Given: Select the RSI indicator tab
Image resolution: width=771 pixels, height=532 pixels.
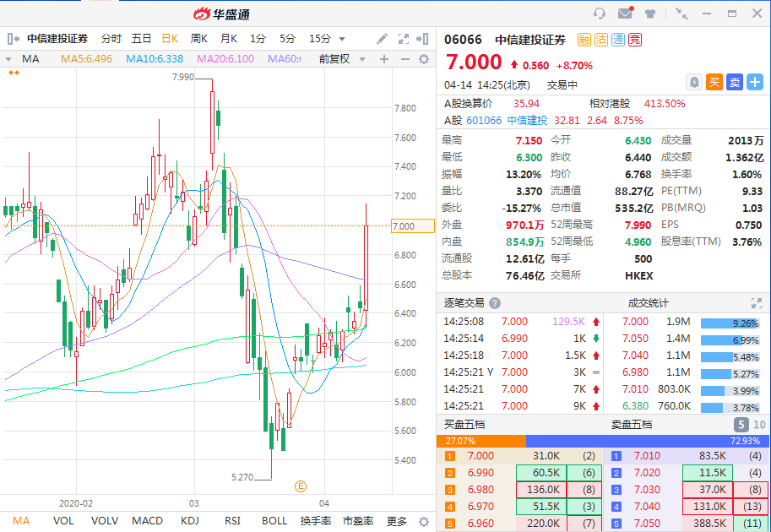Looking at the screenshot, I should coord(232,521).
